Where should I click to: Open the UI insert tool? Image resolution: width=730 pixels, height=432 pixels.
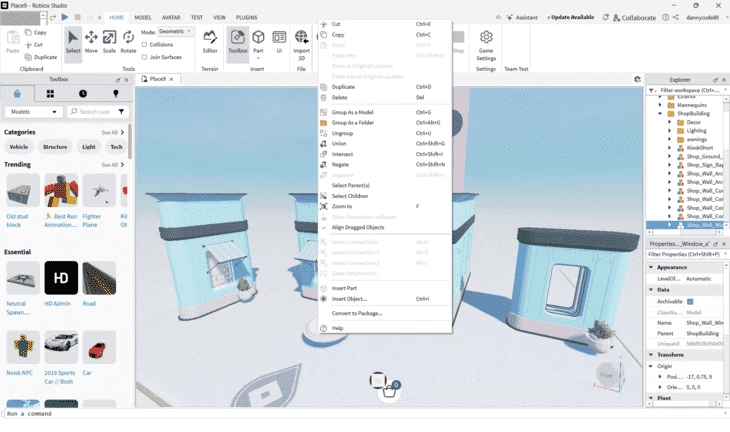pos(279,43)
